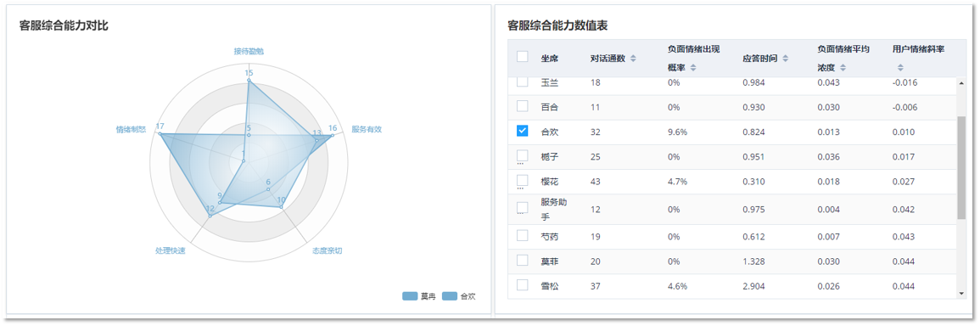This screenshot has height=326, width=980.
Task: Click the 0.310 response time cell
Action: pyautogui.click(x=753, y=182)
